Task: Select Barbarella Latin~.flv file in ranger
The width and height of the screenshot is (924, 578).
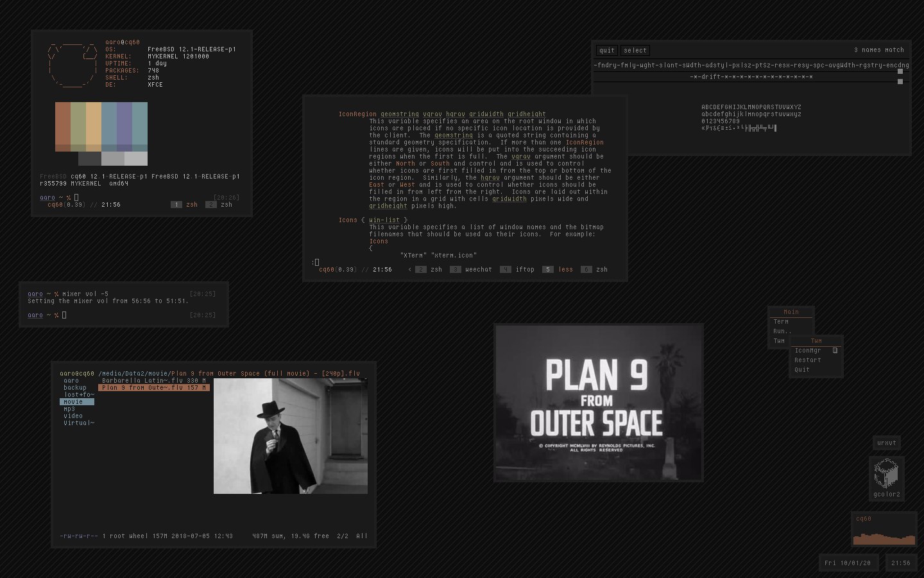Action: click(x=154, y=381)
